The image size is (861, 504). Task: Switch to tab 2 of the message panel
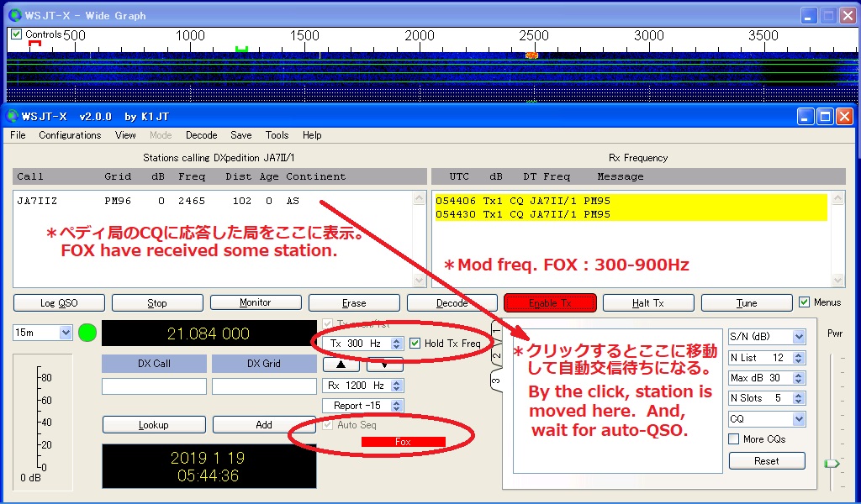pyautogui.click(x=496, y=356)
